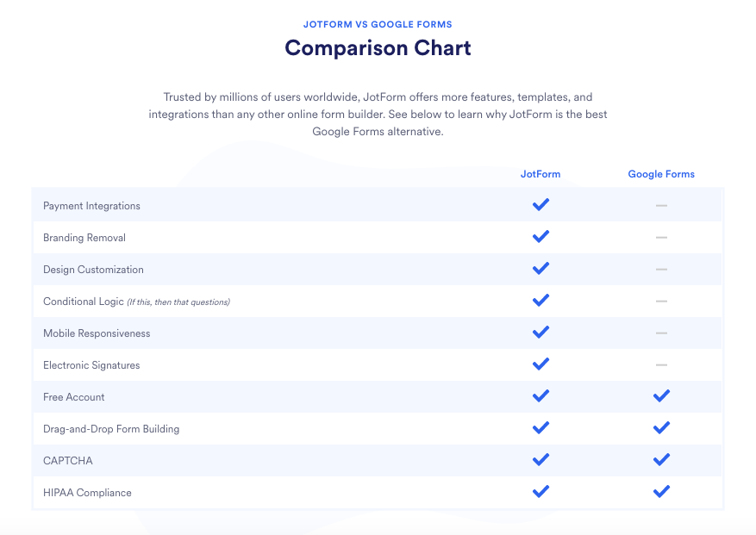Click the Conditional Logic feature label

tap(83, 302)
